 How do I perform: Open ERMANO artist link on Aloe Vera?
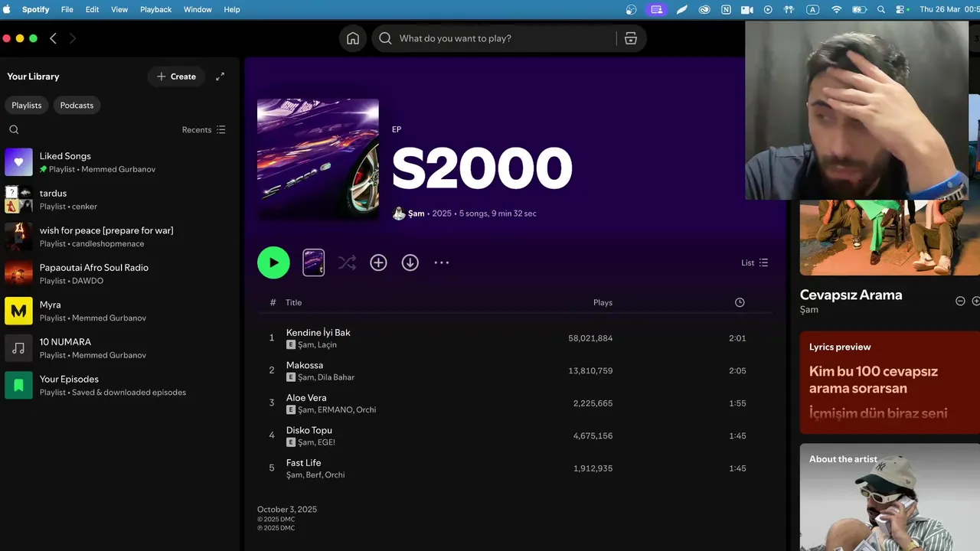click(335, 410)
